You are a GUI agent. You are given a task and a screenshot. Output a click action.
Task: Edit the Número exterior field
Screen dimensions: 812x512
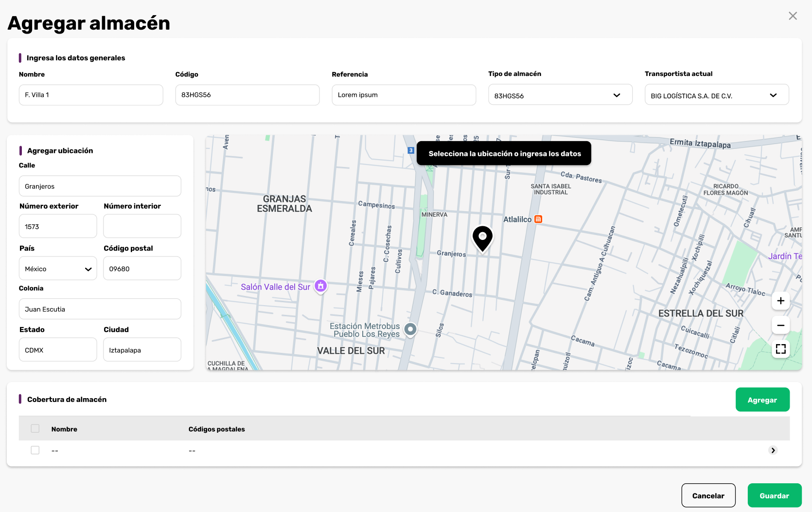[x=58, y=226]
